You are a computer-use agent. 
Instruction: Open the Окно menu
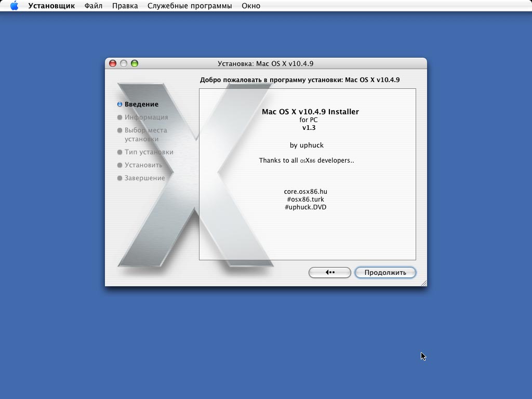pos(251,6)
